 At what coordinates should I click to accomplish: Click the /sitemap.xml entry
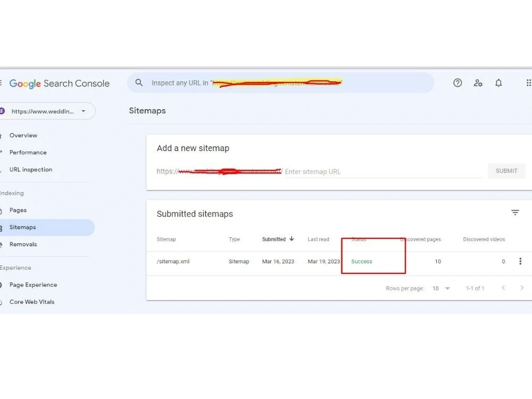pyautogui.click(x=173, y=261)
